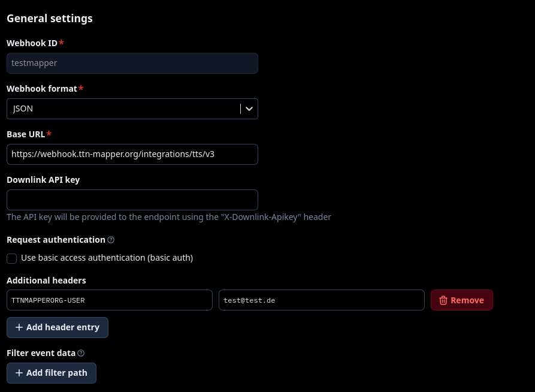Click the X-Downlink-Apikey description text
Image resolution: width=535 pixels, height=392 pixels.
[x=169, y=217]
